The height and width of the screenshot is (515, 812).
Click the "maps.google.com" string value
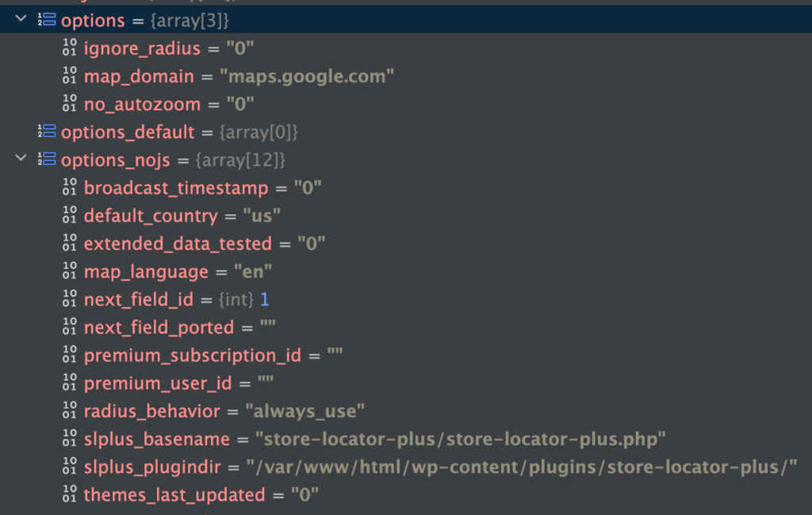(308, 76)
